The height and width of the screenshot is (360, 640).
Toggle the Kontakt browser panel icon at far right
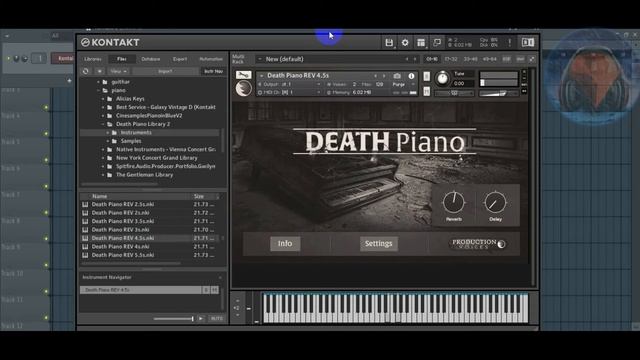527,42
